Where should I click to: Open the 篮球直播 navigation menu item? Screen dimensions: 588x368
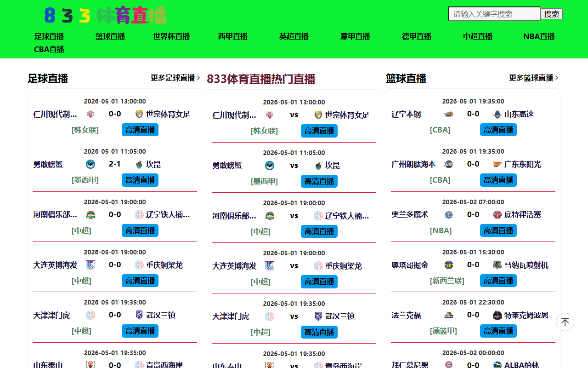coord(110,36)
